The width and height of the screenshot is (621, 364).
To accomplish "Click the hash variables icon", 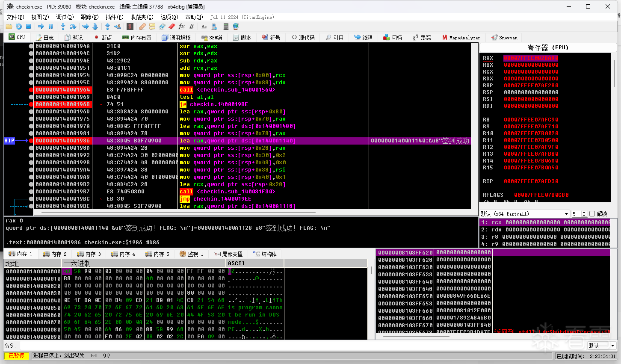I will (192, 27).
